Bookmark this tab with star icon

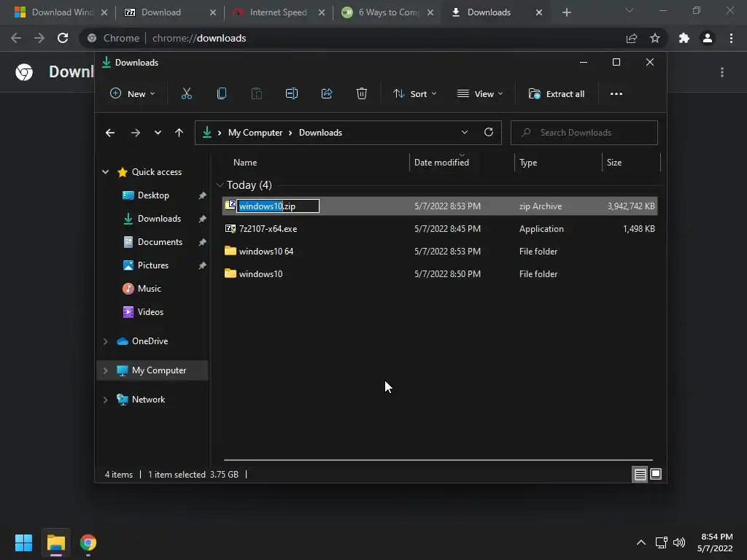(655, 38)
